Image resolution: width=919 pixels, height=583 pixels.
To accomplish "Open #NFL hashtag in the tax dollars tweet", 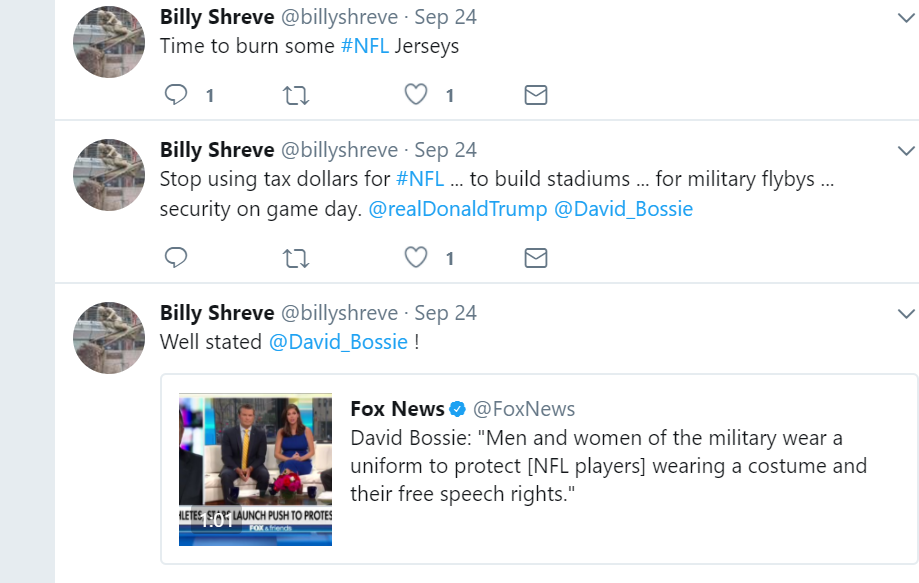I will [x=420, y=179].
